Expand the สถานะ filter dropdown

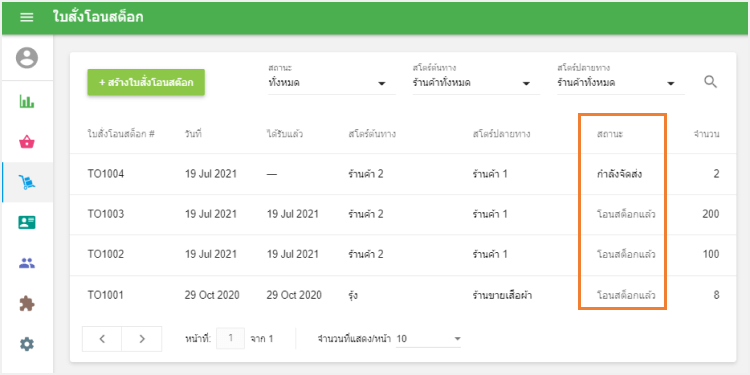click(x=332, y=83)
